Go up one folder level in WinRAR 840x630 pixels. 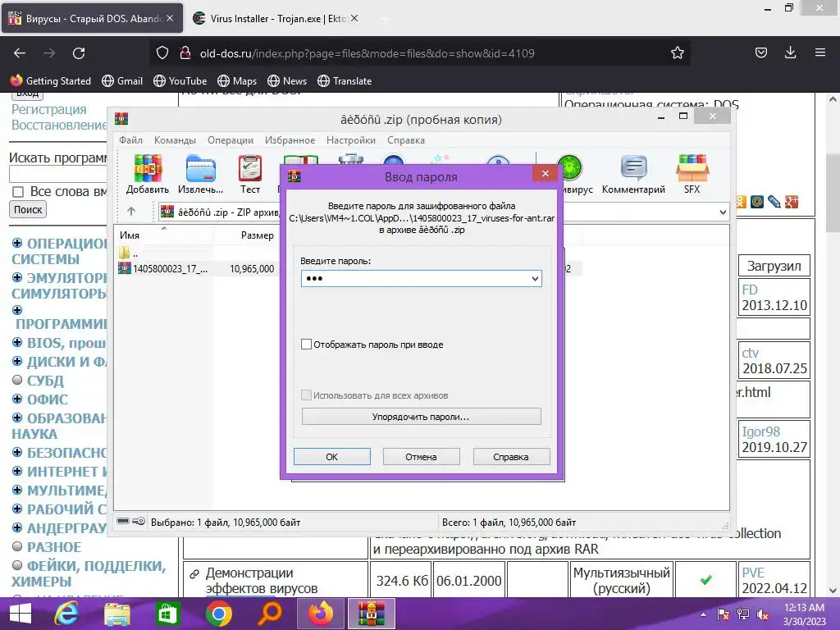131,212
